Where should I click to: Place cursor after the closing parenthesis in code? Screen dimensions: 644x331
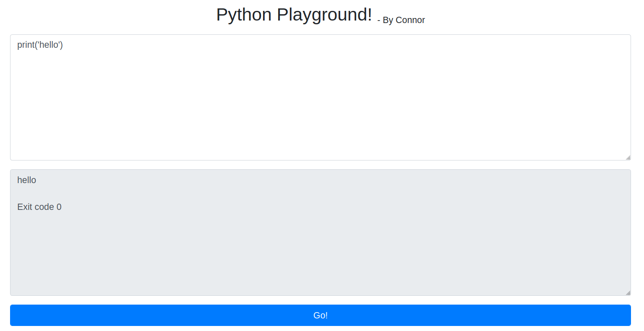[x=63, y=45]
